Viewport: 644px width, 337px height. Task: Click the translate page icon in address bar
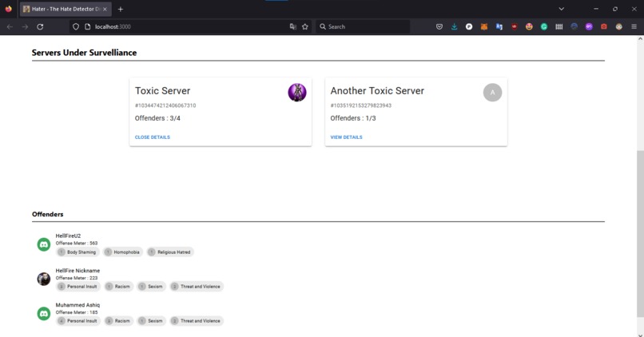click(x=293, y=26)
